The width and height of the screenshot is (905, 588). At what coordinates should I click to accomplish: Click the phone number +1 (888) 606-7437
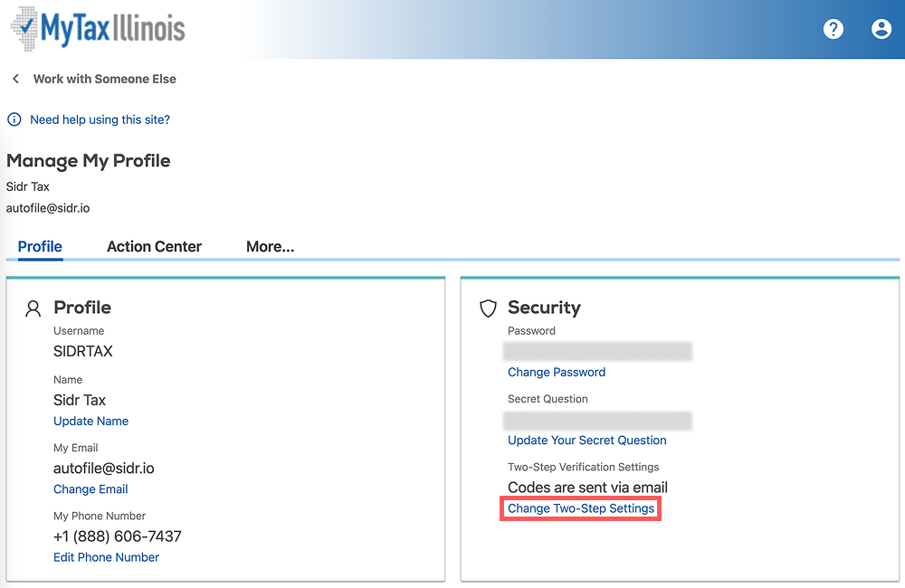[x=117, y=536]
